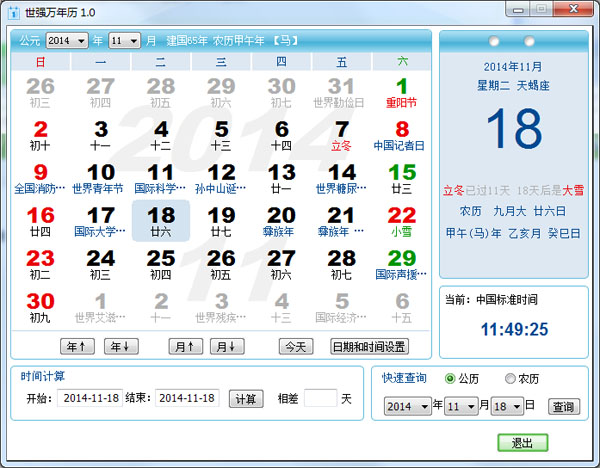600x468 pixels.
Task: Click 星期二 天蝎座 text
Action: coord(513,85)
